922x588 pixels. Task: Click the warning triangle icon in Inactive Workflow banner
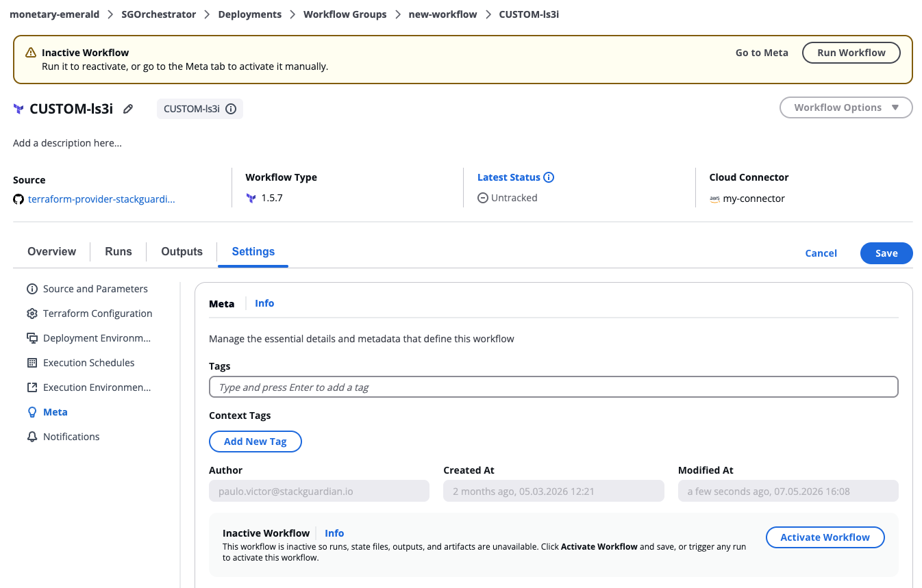tap(31, 53)
